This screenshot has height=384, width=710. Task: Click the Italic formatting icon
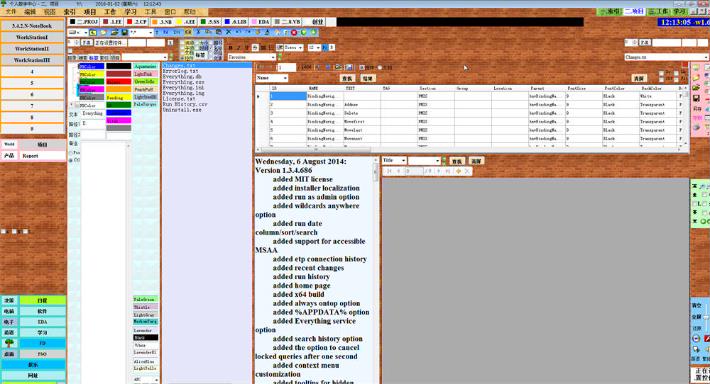tap(239, 48)
